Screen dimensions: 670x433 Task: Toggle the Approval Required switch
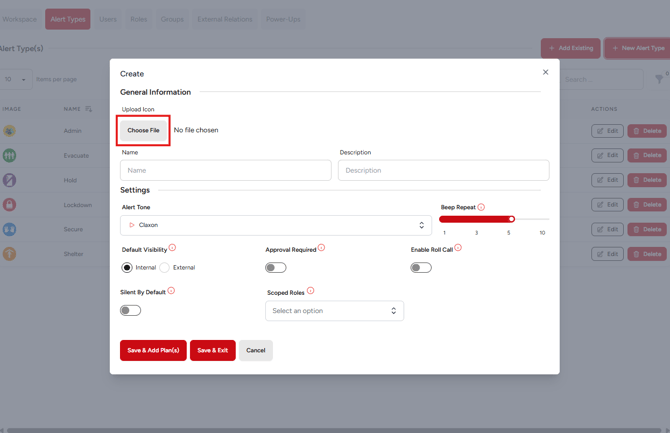pyautogui.click(x=276, y=268)
